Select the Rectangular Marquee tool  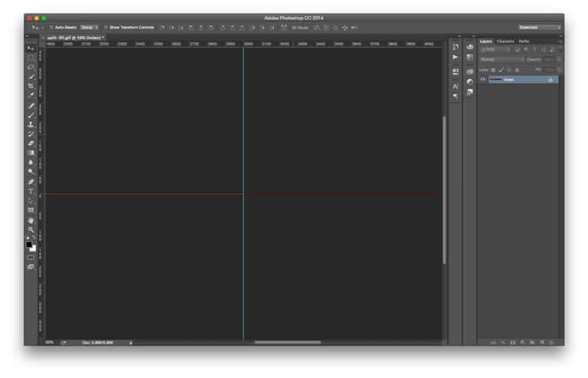tap(31, 58)
